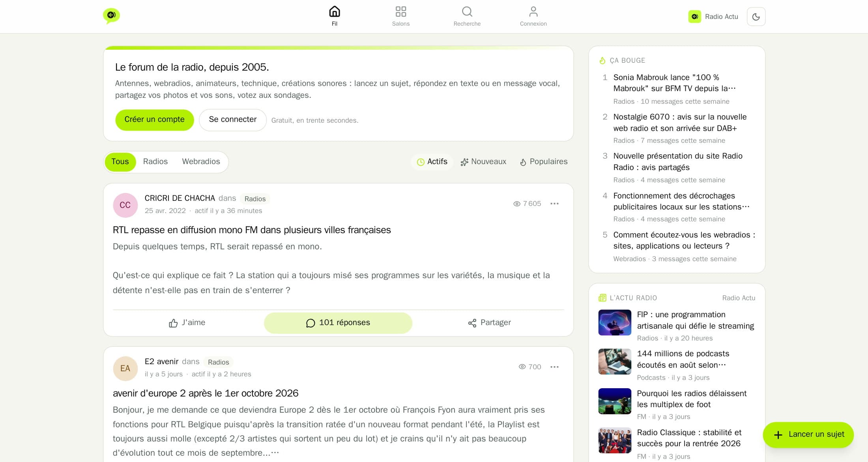This screenshot has height=462, width=868.
Task: Go to the Salons section
Action: tap(401, 17)
